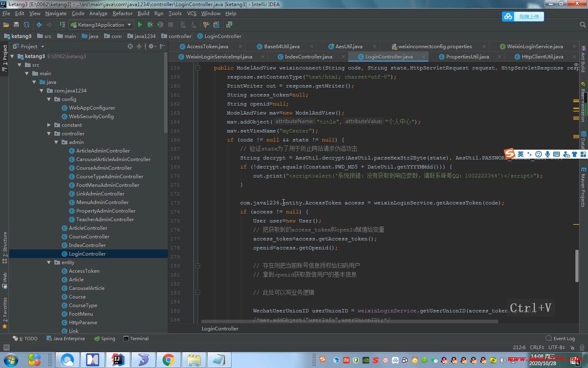Open the Structure side tool window
This screenshot has height=368, width=588.
4,247
